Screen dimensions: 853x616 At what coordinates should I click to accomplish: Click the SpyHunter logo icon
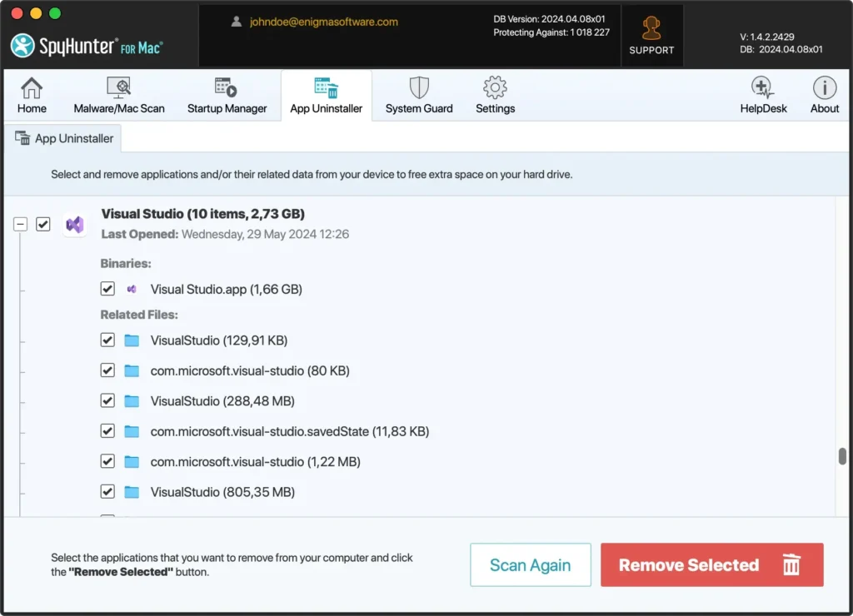click(x=22, y=46)
